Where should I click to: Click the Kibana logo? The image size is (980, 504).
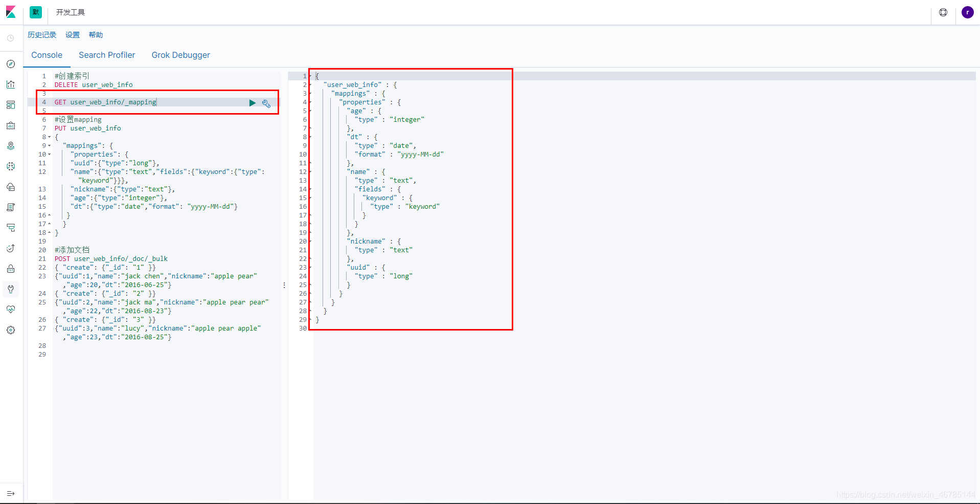click(11, 12)
